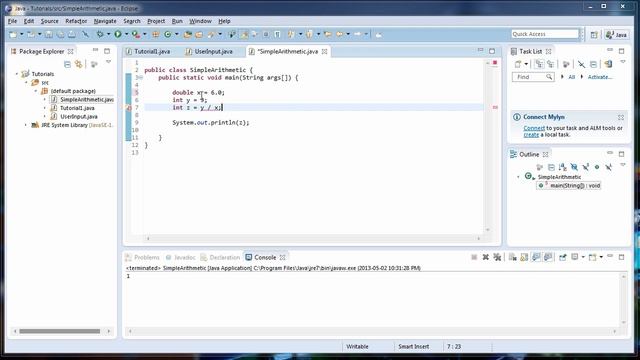Open Package Explorer view menu triangle
The height and width of the screenshot is (360, 640).
pyautogui.click(x=109, y=62)
